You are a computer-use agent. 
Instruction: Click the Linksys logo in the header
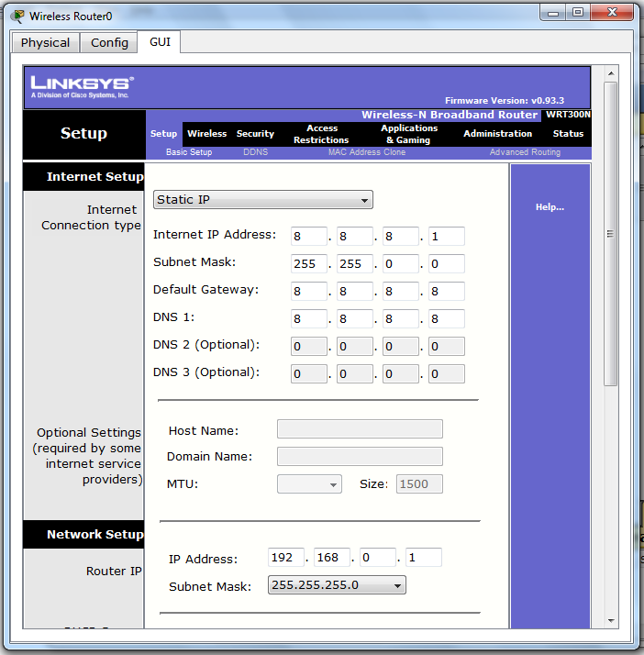(x=83, y=87)
